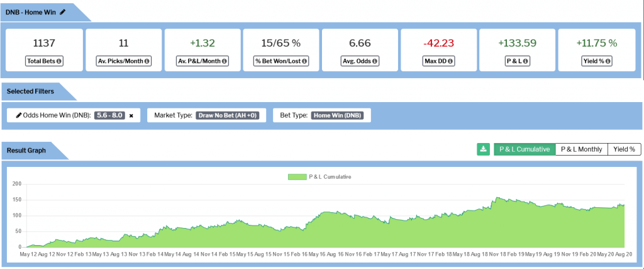The height and width of the screenshot is (269, 644).
Task: Click the 5.6 - 8.0 odds range badge
Action: 109,115
